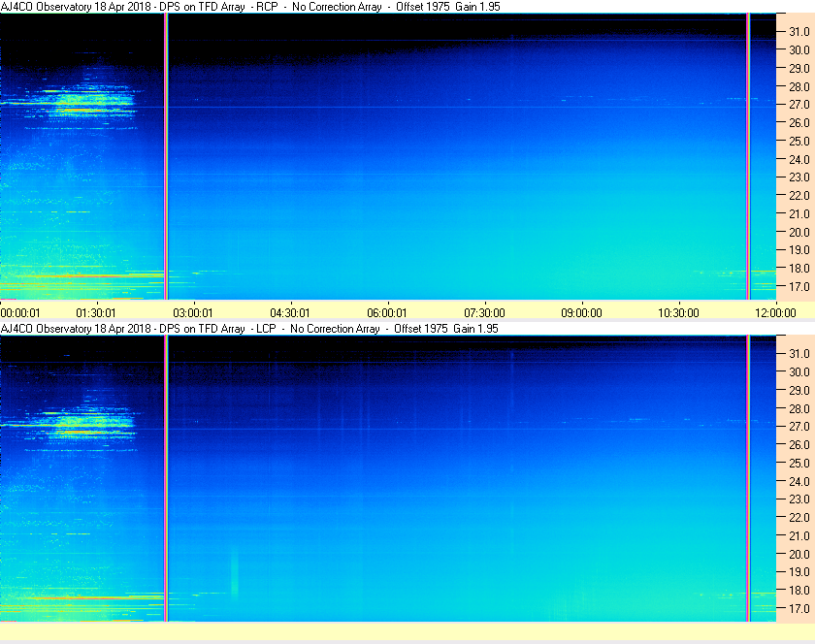
Task: Pick the 28.0 frequency label in LCP panel
Action: [x=799, y=408]
